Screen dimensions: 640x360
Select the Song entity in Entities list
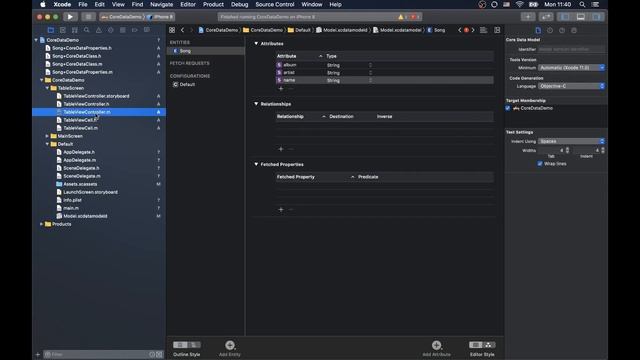click(x=206, y=51)
